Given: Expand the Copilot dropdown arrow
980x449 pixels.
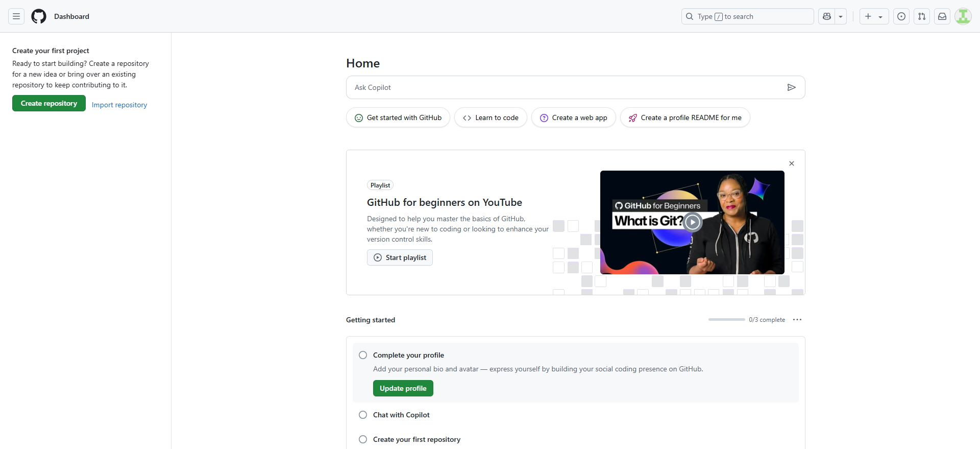Looking at the screenshot, I should [x=841, y=16].
